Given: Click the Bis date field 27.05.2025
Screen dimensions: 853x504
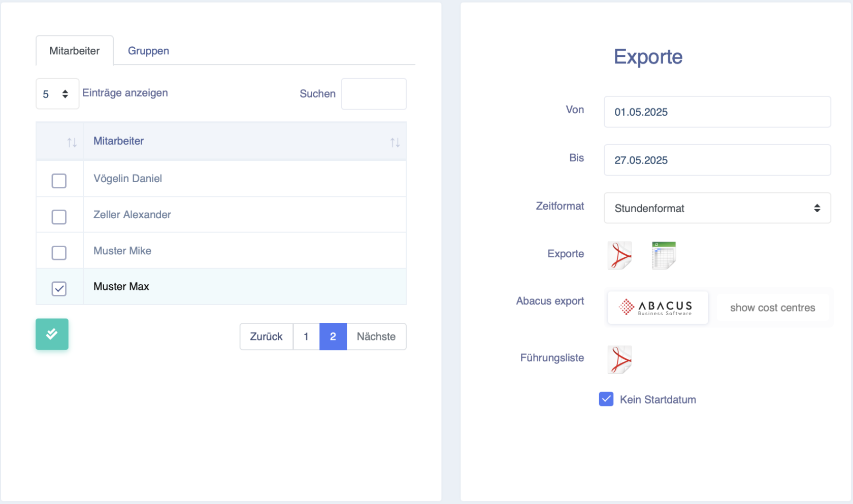Looking at the screenshot, I should pyautogui.click(x=717, y=160).
